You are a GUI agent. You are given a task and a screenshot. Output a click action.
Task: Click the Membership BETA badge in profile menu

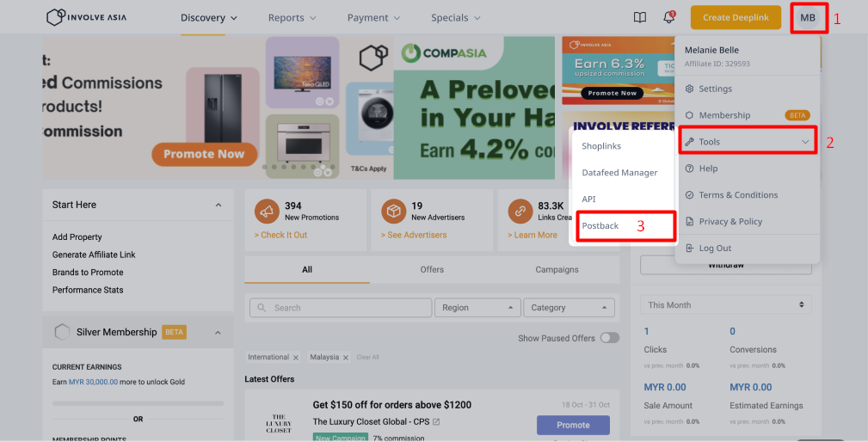pyautogui.click(x=797, y=115)
